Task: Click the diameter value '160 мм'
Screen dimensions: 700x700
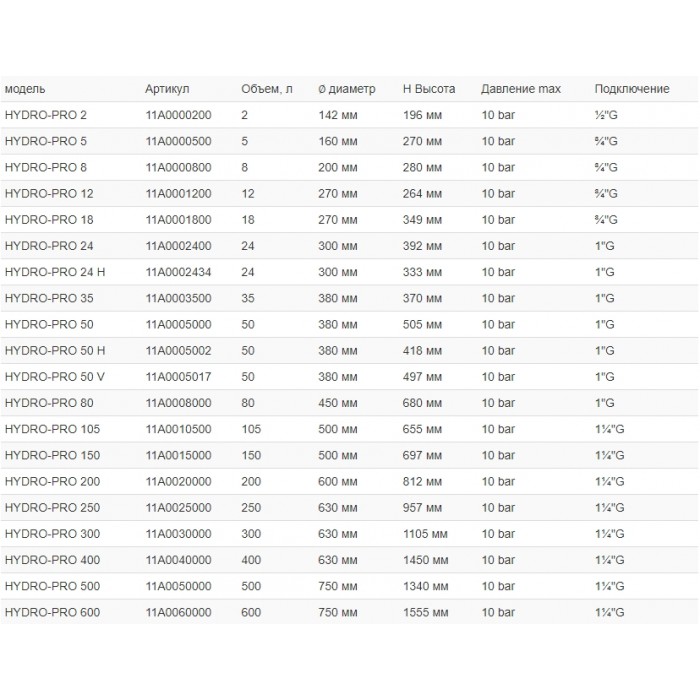Action: [x=338, y=142]
